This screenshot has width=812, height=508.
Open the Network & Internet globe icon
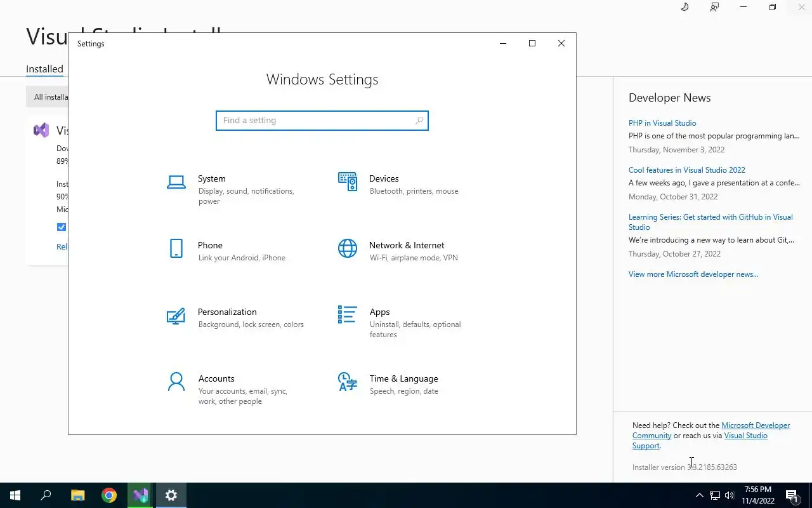click(x=347, y=248)
